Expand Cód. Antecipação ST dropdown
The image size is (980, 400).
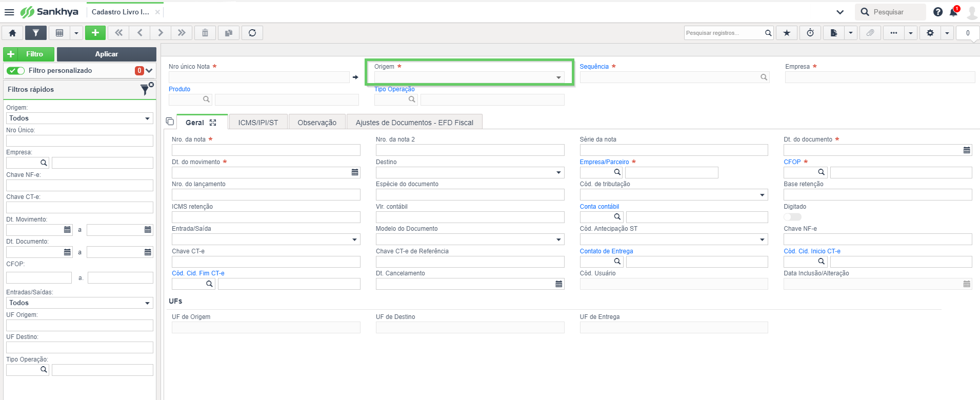(674, 239)
